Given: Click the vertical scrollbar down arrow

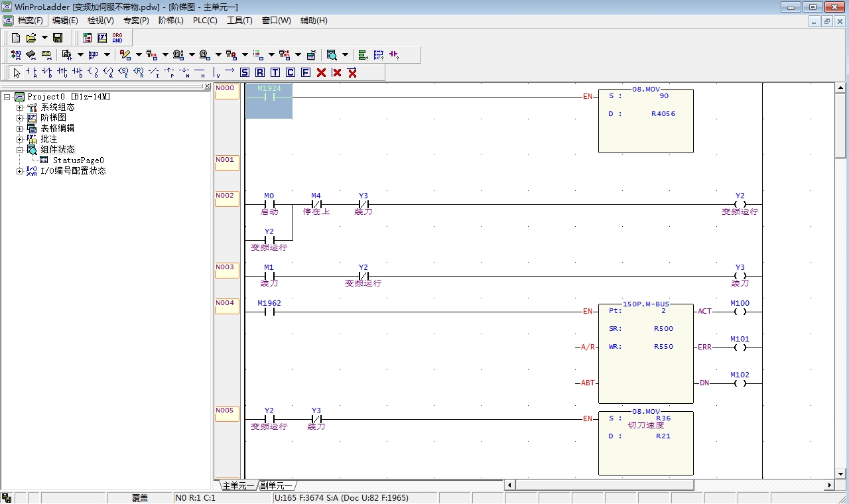Looking at the screenshot, I should pyautogui.click(x=840, y=473).
